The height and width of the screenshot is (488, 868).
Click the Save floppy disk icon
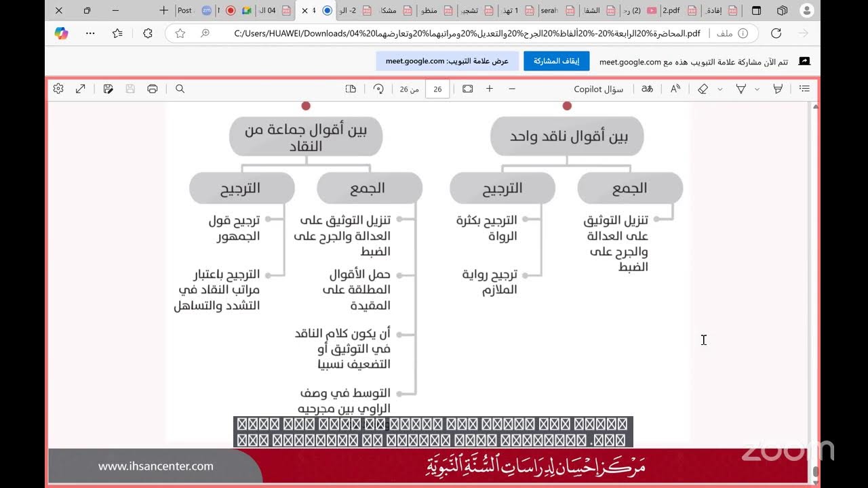coord(130,89)
